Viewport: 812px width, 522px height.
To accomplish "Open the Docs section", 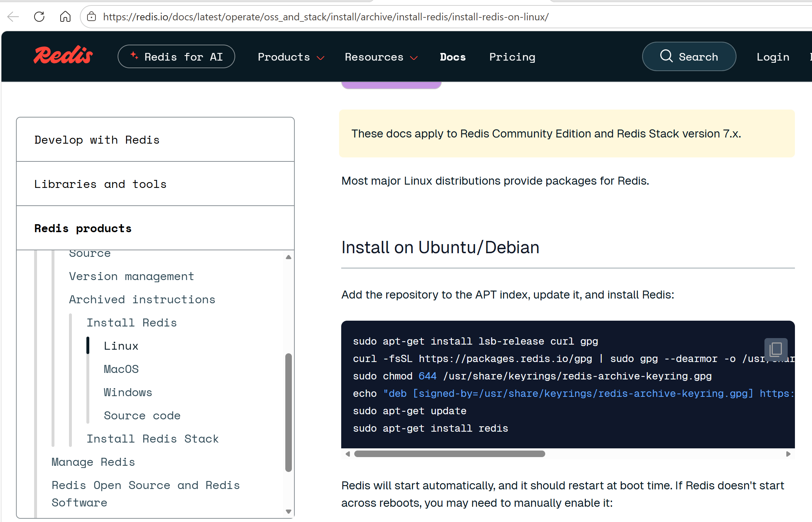I will coord(453,57).
